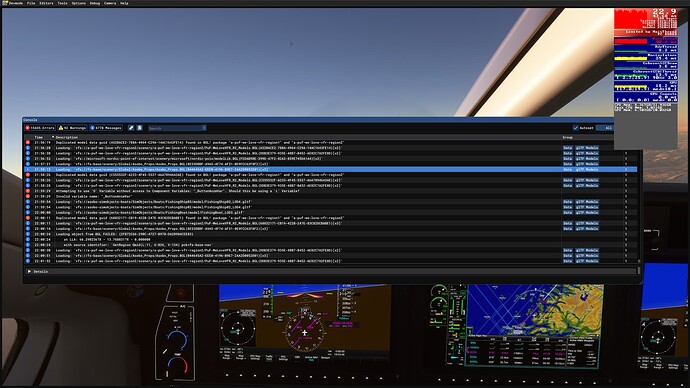690x388 pixels.
Task: Clear the console search box
Action: 204,128
